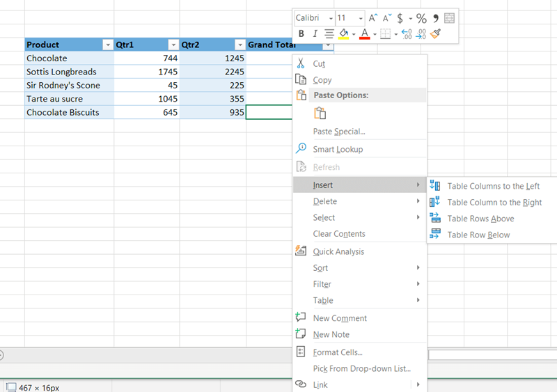The image size is (557, 392).
Task: Open Quick Analysis from menu
Action: click(359, 251)
